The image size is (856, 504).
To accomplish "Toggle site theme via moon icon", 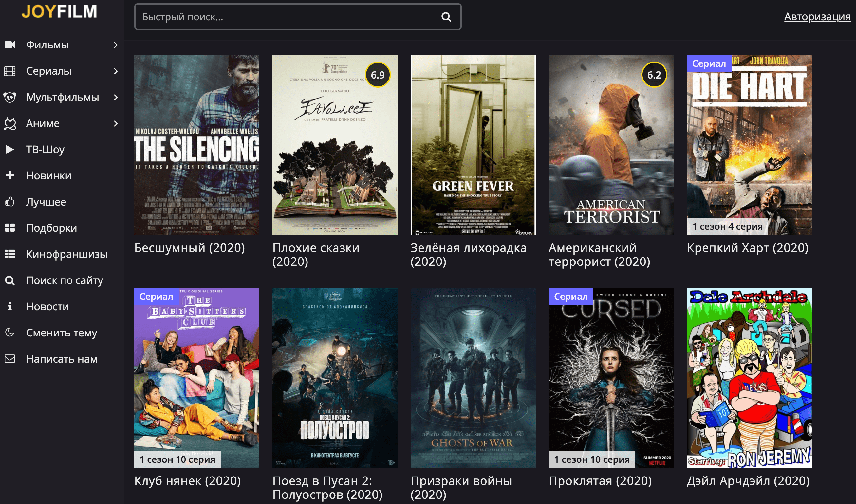I will [10, 333].
